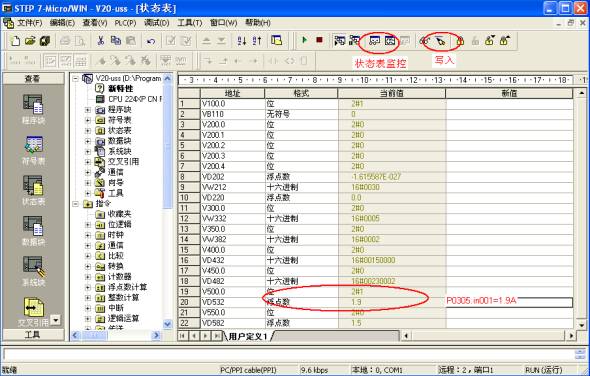Toggle program status monitoring icon
This screenshot has height=376, width=590.
click(x=340, y=40)
